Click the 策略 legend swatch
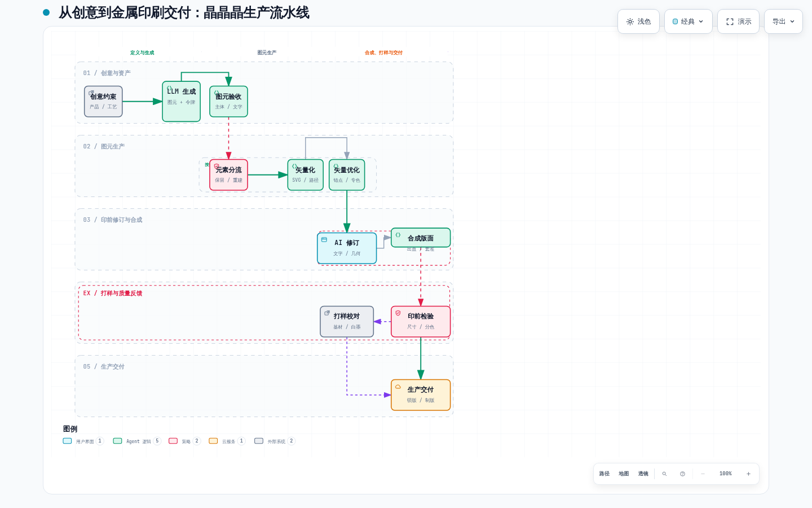Screen dimensions: 812x508 point(173,441)
